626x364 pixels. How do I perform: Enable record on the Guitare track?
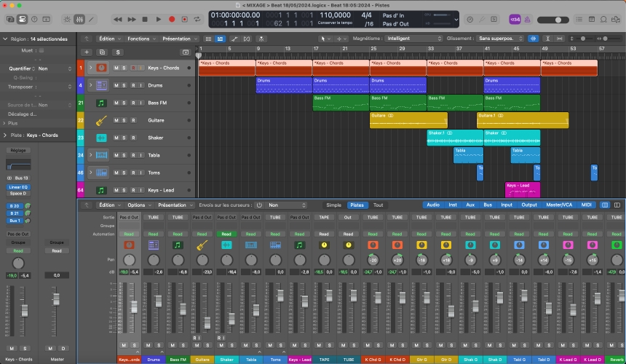click(x=133, y=120)
